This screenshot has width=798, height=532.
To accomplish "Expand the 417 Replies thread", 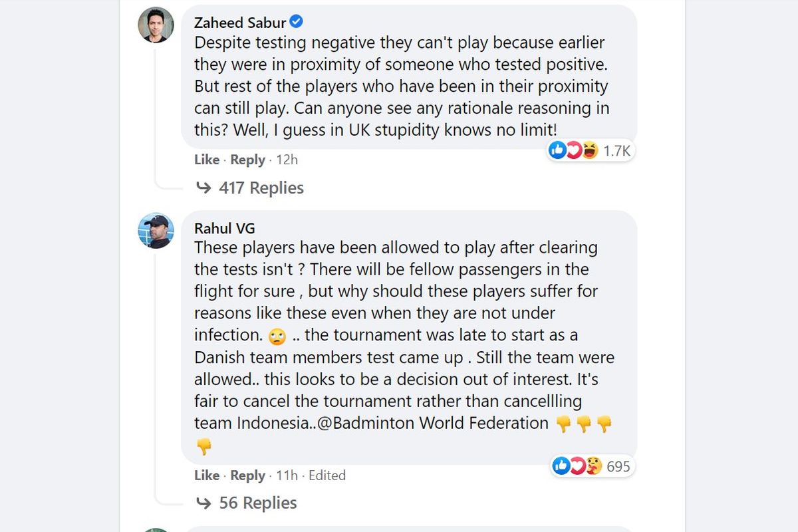I will (261, 188).
